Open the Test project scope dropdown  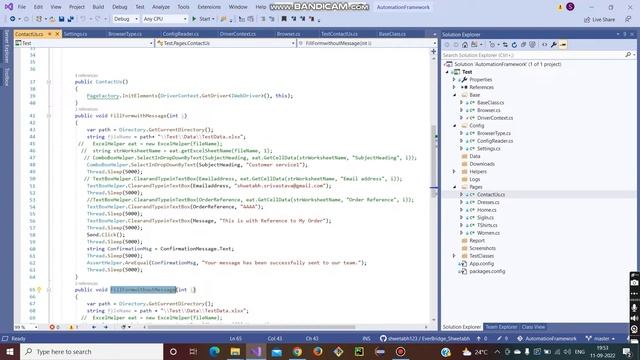point(84,43)
